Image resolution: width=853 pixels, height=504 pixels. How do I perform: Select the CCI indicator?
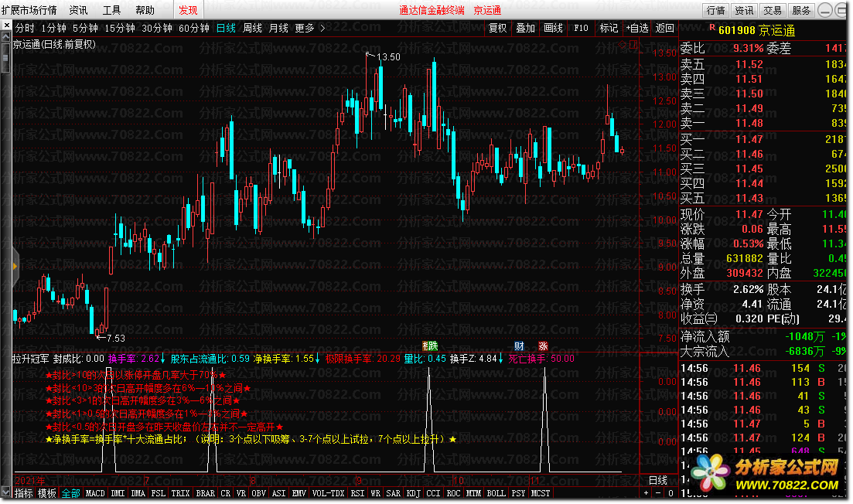(x=434, y=493)
